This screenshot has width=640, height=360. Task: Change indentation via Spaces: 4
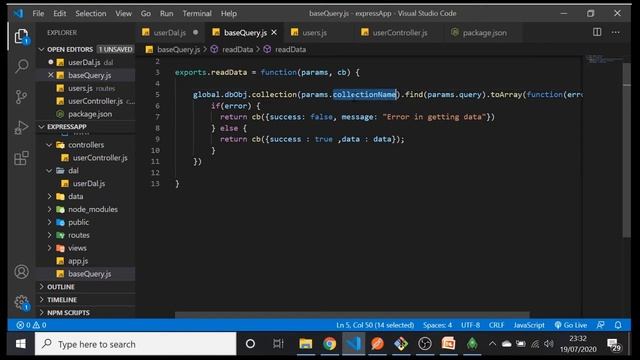[x=437, y=325]
